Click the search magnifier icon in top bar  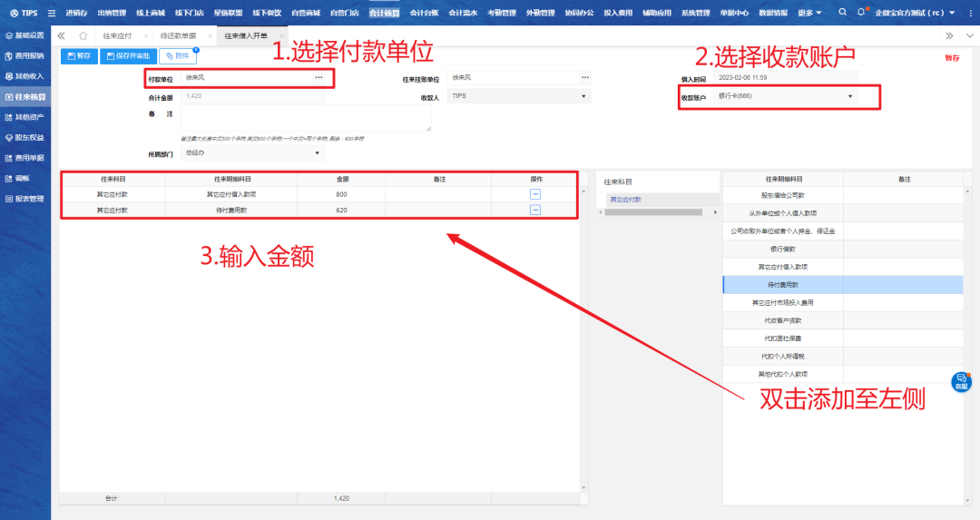(x=843, y=13)
